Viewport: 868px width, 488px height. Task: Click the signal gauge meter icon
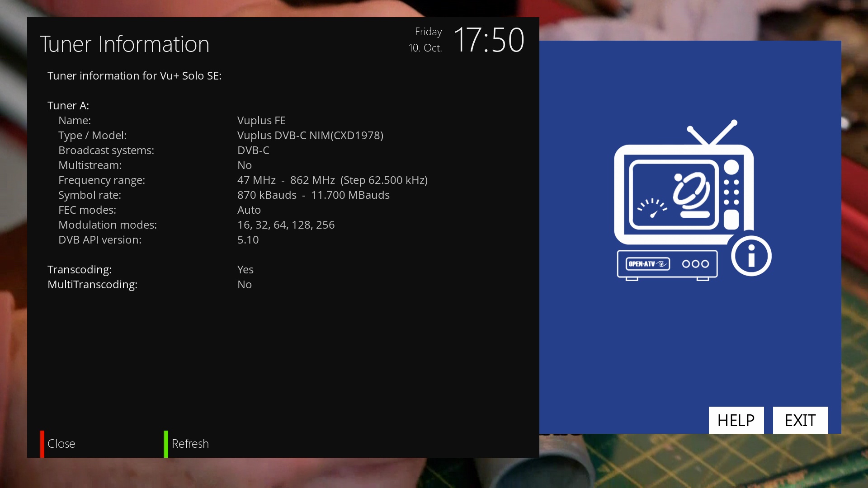click(652, 208)
